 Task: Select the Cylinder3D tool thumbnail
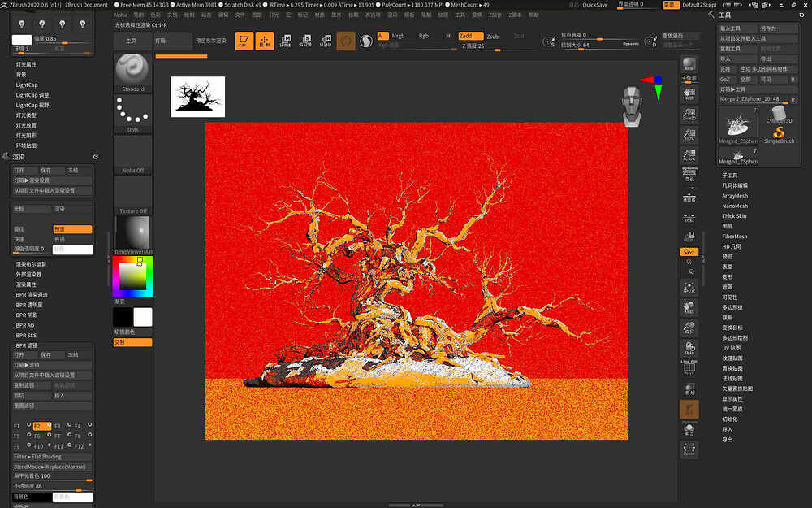tap(779, 115)
